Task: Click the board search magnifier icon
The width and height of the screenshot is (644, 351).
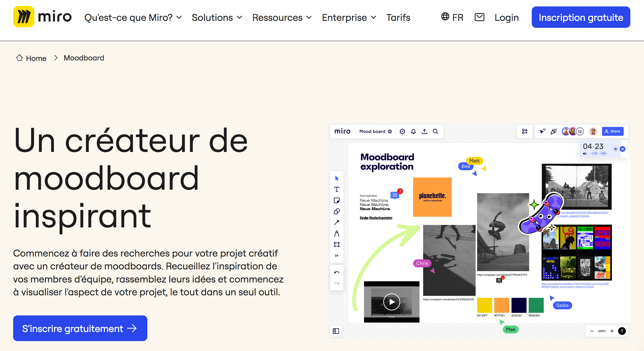Action: [x=435, y=131]
